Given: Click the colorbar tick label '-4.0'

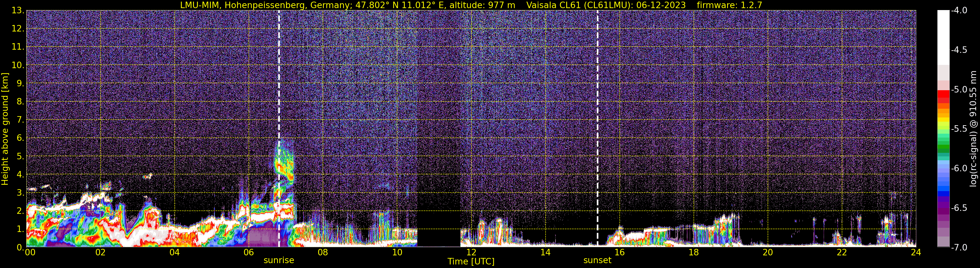Looking at the screenshot, I should point(959,10).
